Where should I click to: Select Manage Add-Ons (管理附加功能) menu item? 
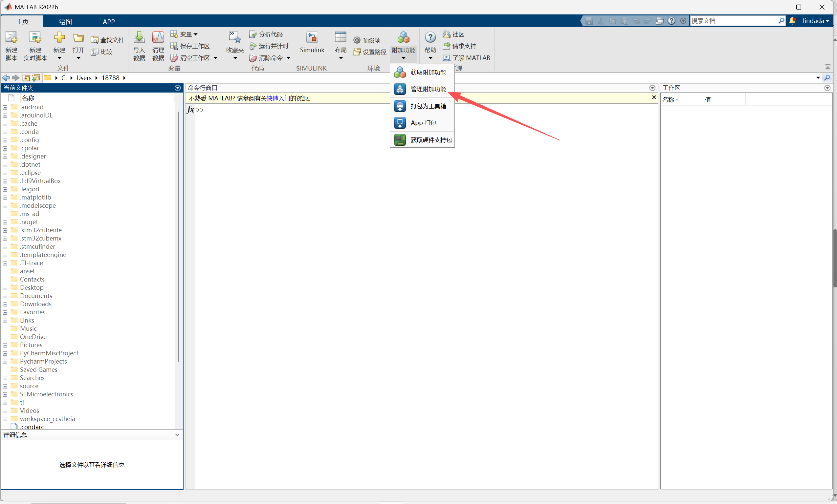click(x=428, y=89)
